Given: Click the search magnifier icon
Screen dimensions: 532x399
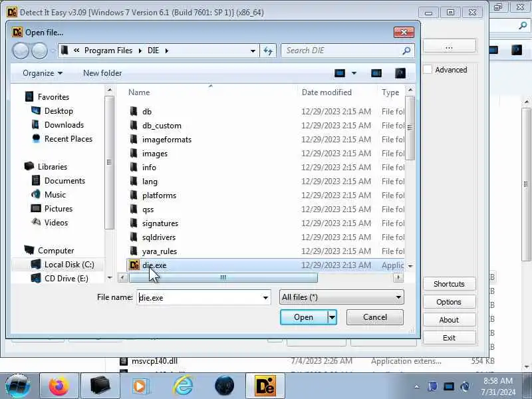Looking at the screenshot, I should point(406,51).
